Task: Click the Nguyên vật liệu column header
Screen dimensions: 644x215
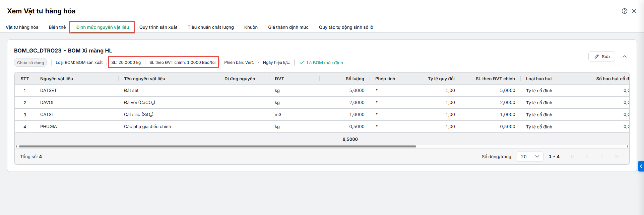Action: 57,79
